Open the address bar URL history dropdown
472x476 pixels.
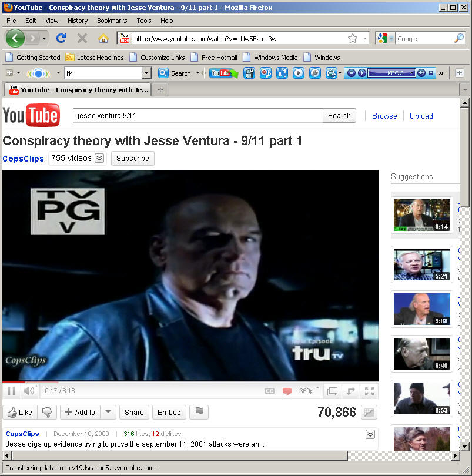[x=364, y=39]
